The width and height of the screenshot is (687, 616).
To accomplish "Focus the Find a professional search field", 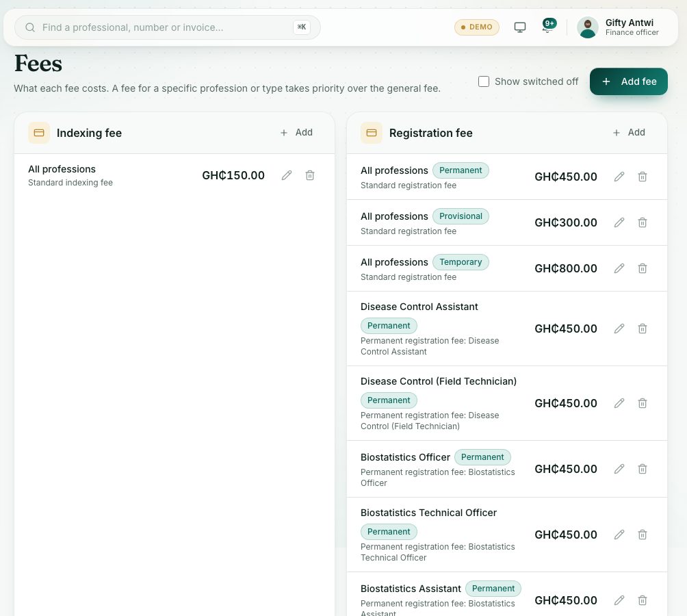I will [168, 27].
